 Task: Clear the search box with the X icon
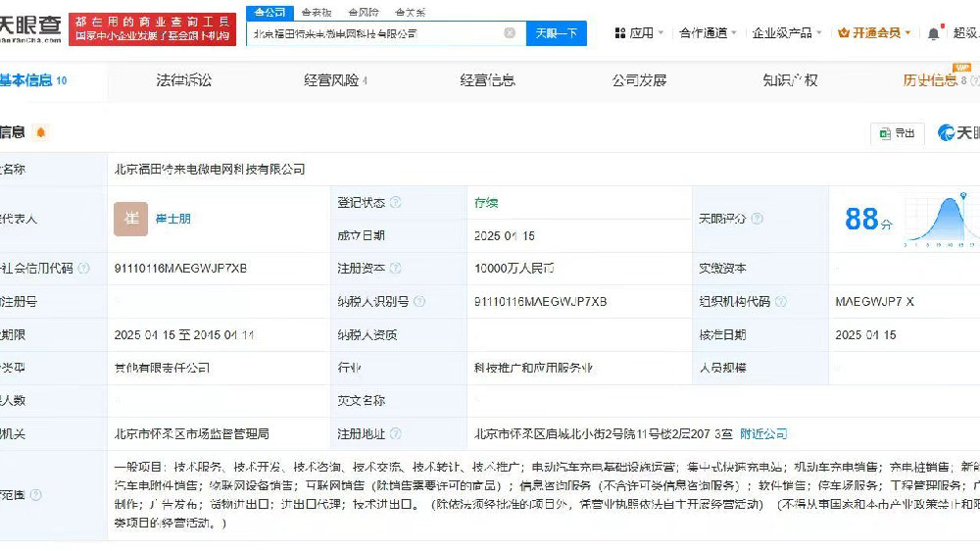(510, 33)
